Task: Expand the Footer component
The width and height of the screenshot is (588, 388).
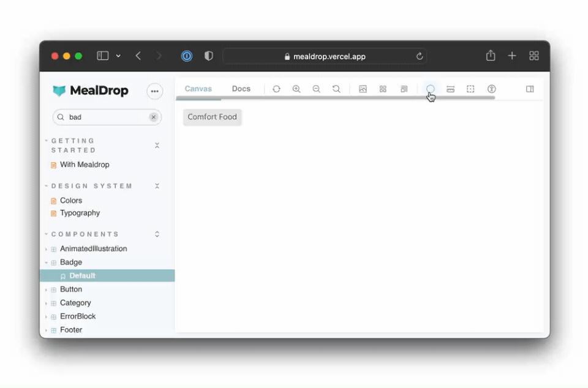Action: coord(71,330)
